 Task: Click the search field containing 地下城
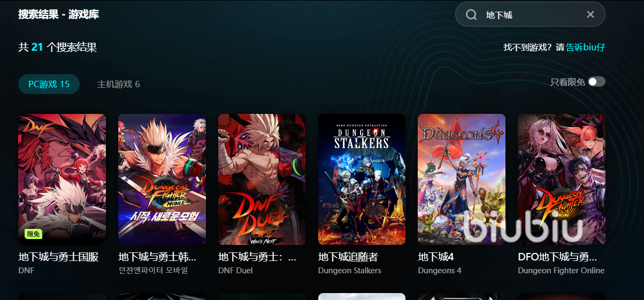tap(530, 14)
